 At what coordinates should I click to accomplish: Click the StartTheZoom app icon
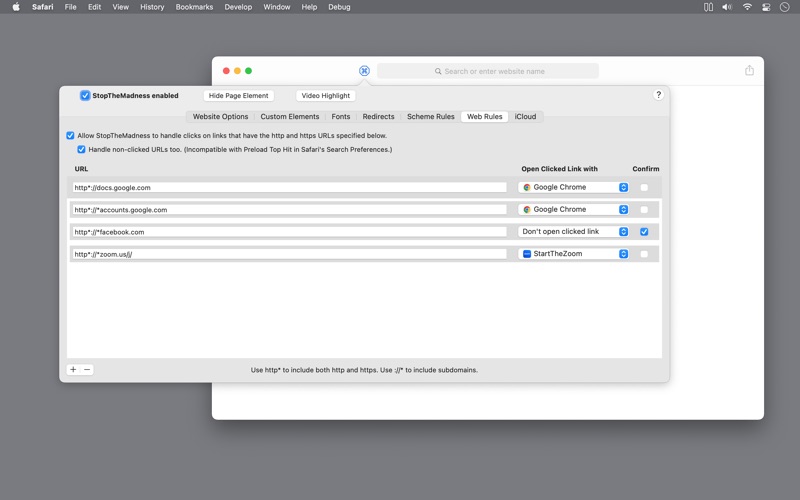[x=527, y=254]
